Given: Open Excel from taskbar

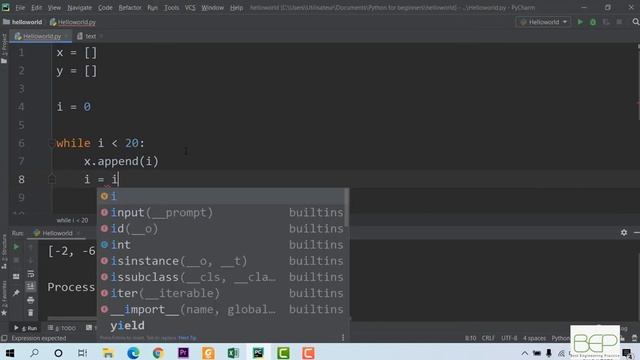Looking at the screenshot, I should (233, 353).
